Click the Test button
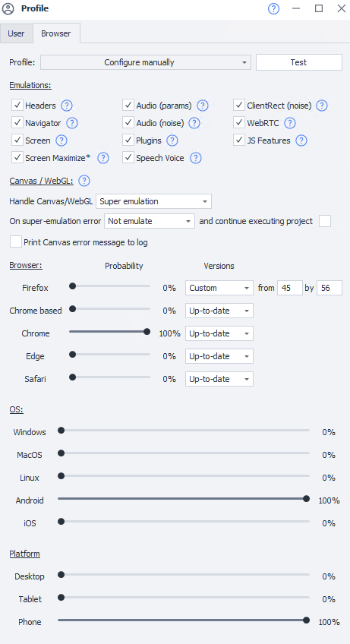350x644 pixels. [x=298, y=62]
